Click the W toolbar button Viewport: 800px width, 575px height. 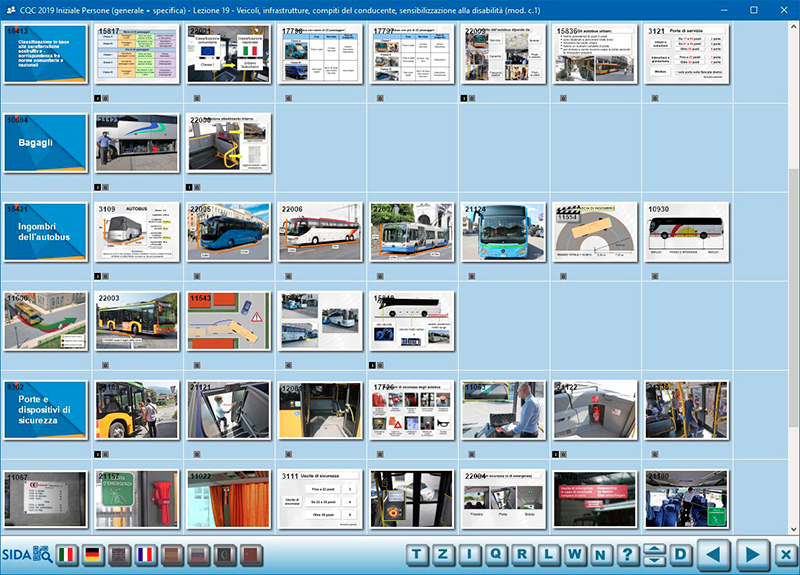coord(575,555)
